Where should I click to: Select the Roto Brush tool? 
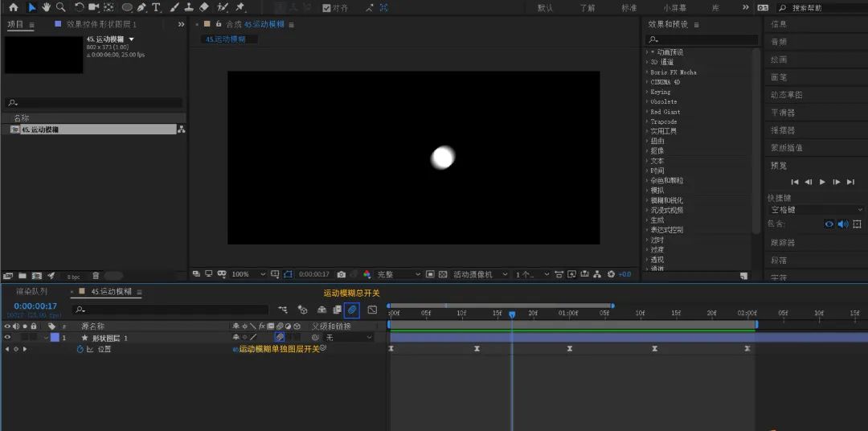point(223,7)
